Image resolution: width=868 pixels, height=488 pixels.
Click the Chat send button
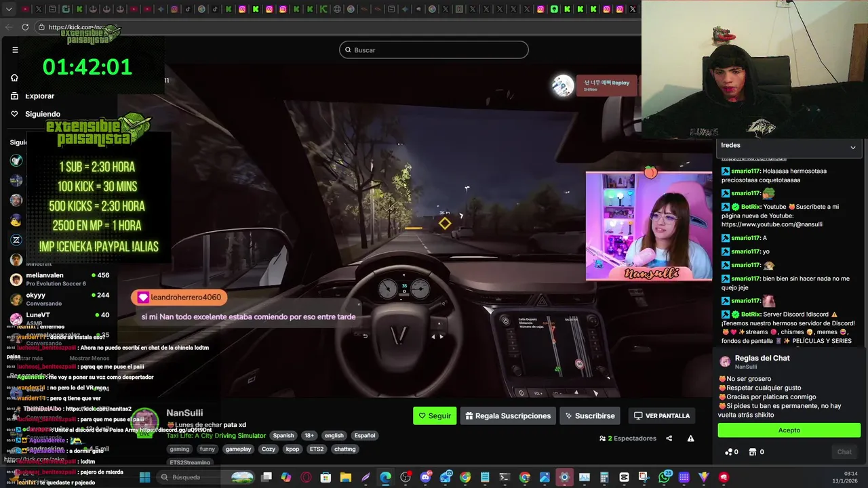844,452
